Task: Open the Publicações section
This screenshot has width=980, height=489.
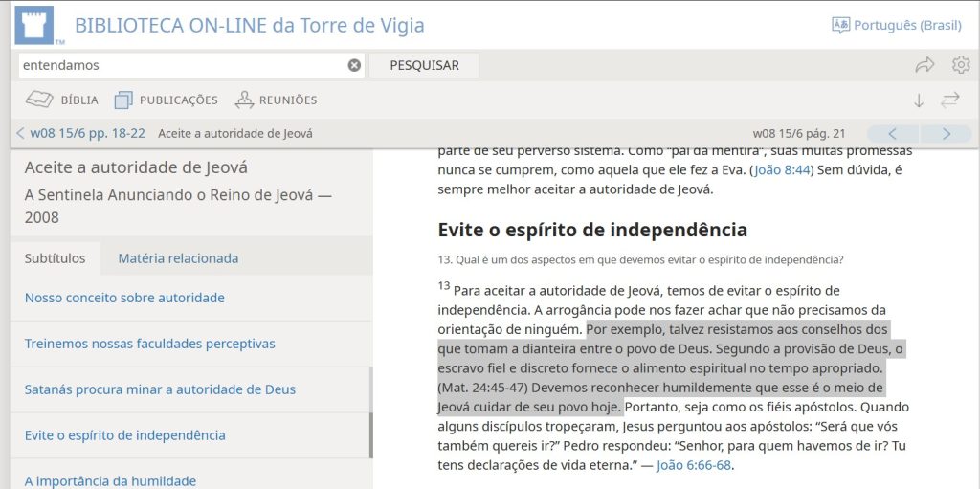Action: point(167,100)
